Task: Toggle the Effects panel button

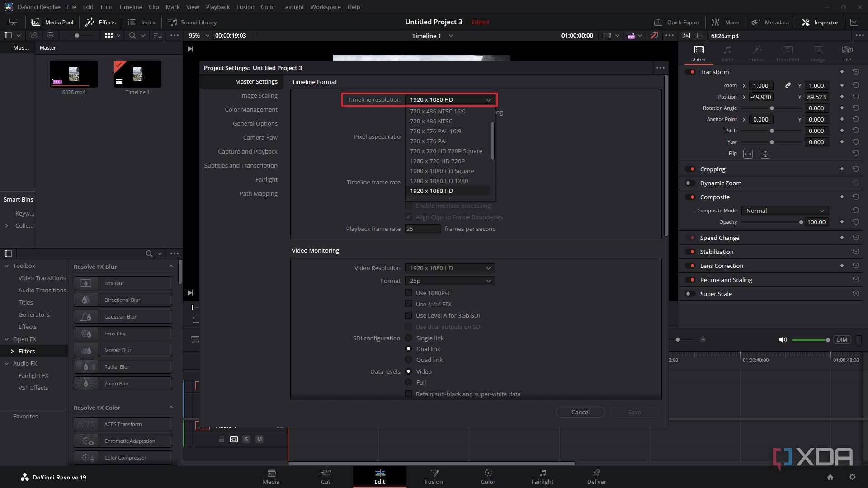Action: coord(100,22)
